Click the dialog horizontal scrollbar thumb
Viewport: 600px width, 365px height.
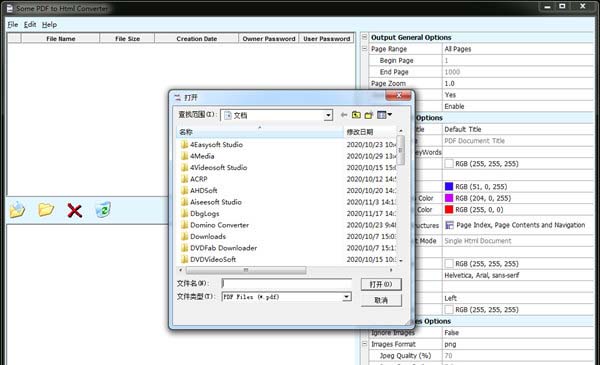(x=246, y=270)
